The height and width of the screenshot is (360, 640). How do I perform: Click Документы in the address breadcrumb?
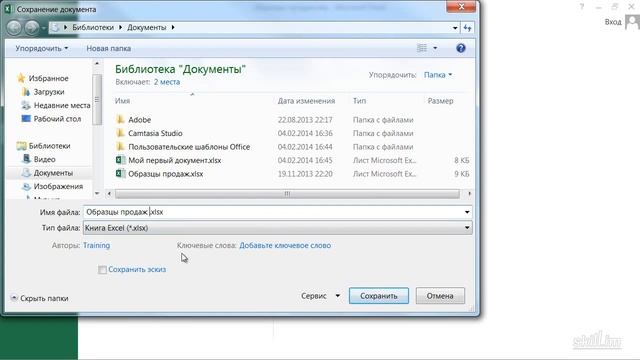click(x=147, y=27)
